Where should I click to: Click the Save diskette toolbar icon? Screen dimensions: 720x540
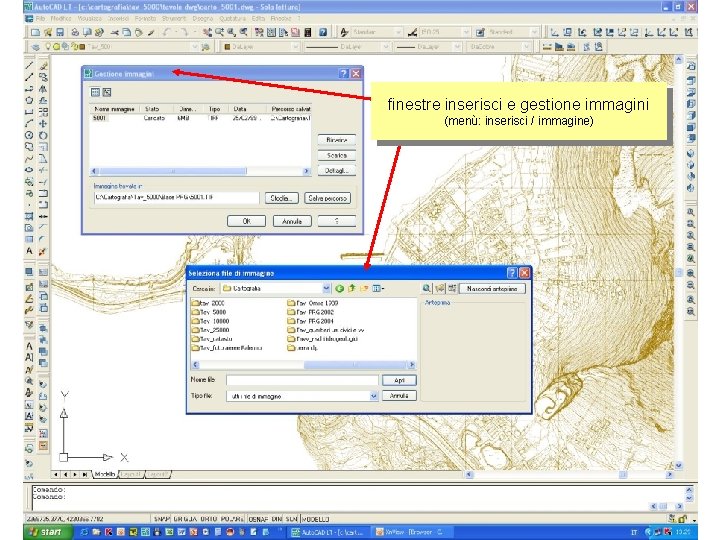(x=60, y=32)
